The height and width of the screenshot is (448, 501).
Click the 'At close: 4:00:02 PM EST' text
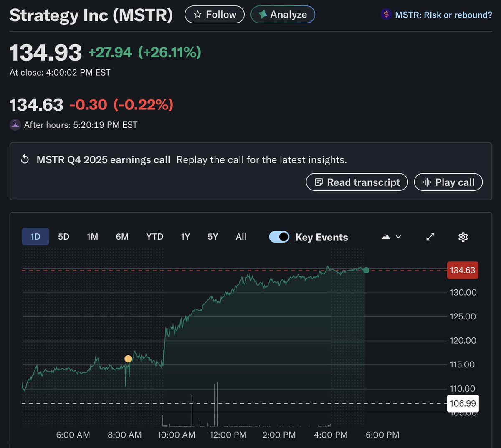60,73
